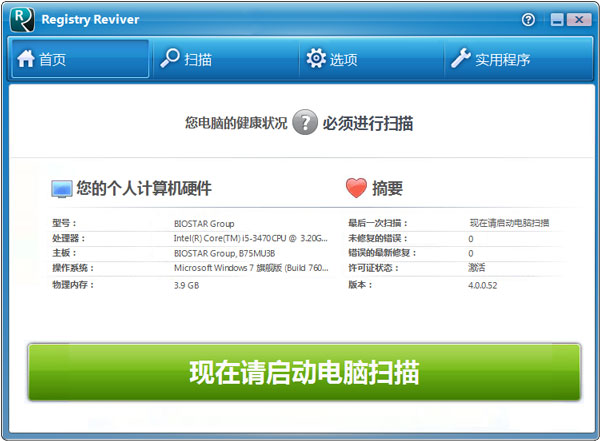Viewport: 600px width, 441px height.
Task: Click the 激活 license status value
Action: [476, 268]
